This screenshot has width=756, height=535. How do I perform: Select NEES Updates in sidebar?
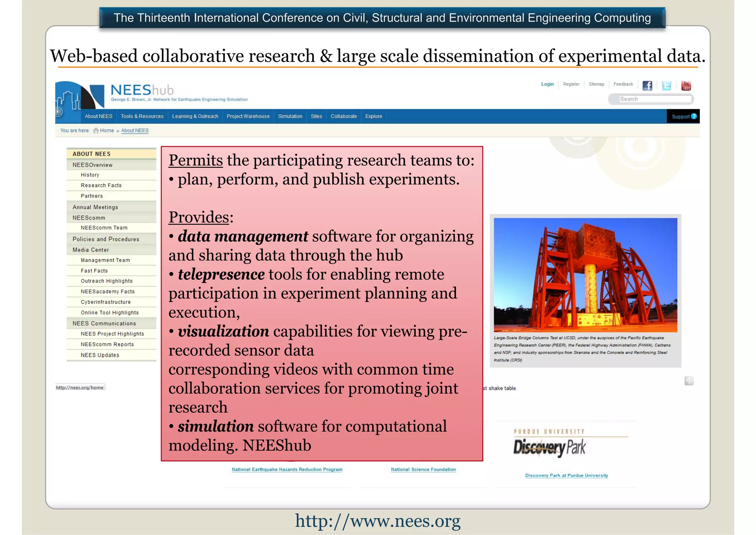click(x=111, y=355)
